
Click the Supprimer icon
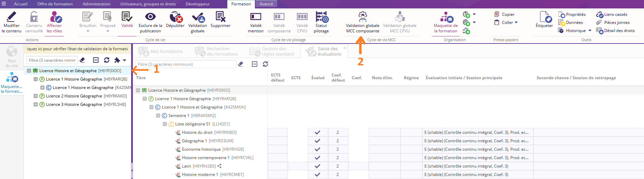220,17
